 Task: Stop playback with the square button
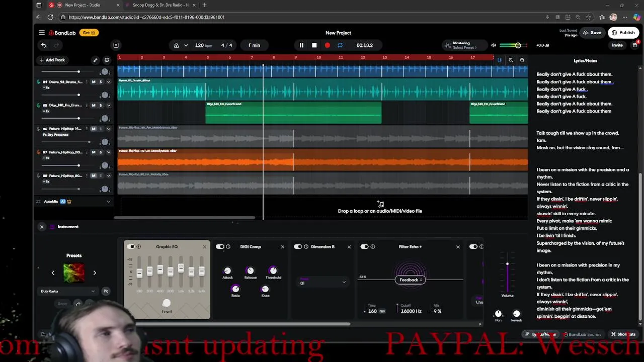point(314,45)
